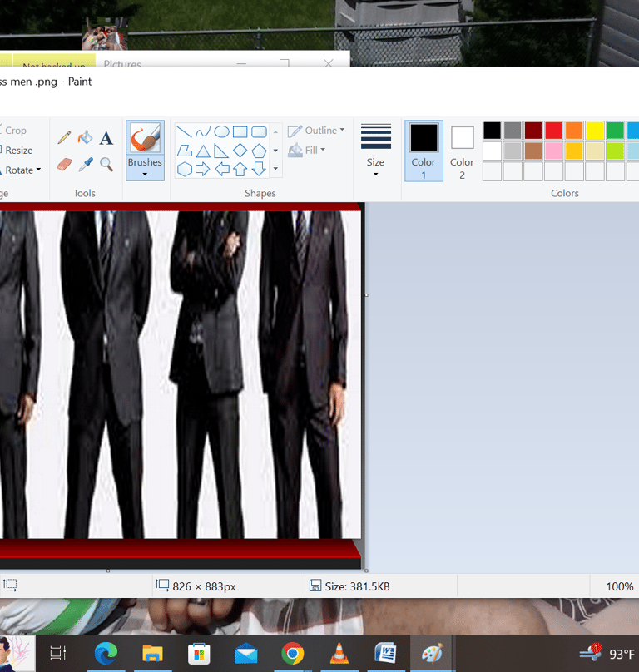639x672 pixels.
Task: Switch to Pictures tab in background window
Action: tap(122, 63)
